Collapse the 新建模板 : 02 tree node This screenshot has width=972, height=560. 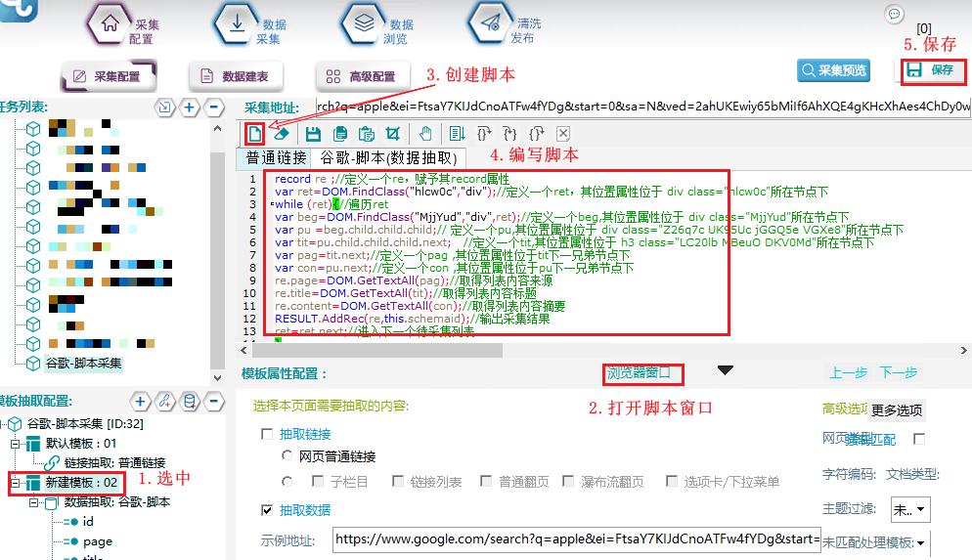[15, 483]
